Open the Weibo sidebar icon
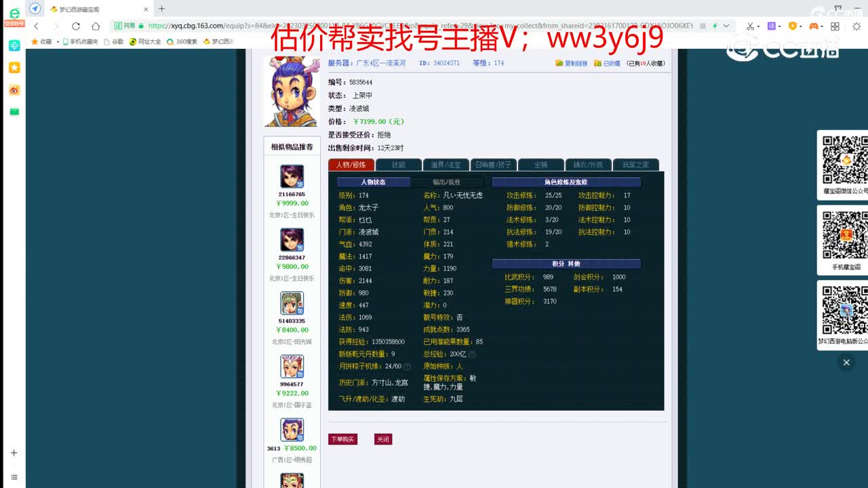Image resolution: width=868 pixels, height=488 pixels. coord(14,90)
